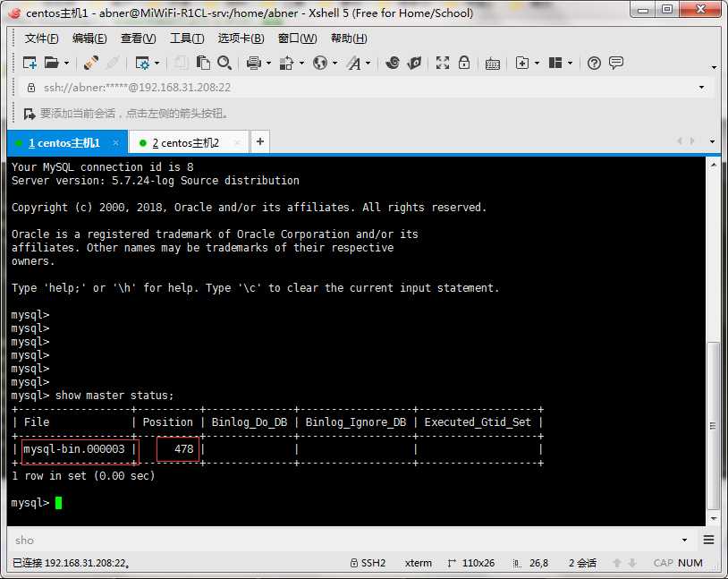Open the 文件(F) menu
728x579 pixels.
coord(41,38)
